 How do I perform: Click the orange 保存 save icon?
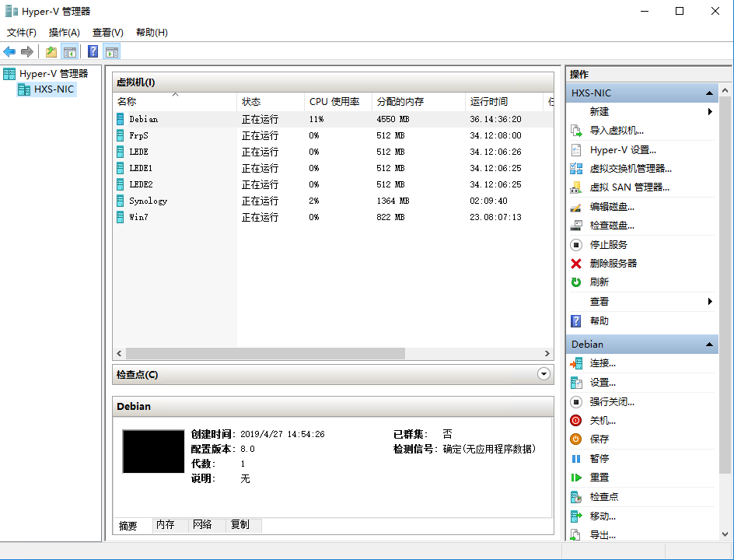click(x=576, y=439)
